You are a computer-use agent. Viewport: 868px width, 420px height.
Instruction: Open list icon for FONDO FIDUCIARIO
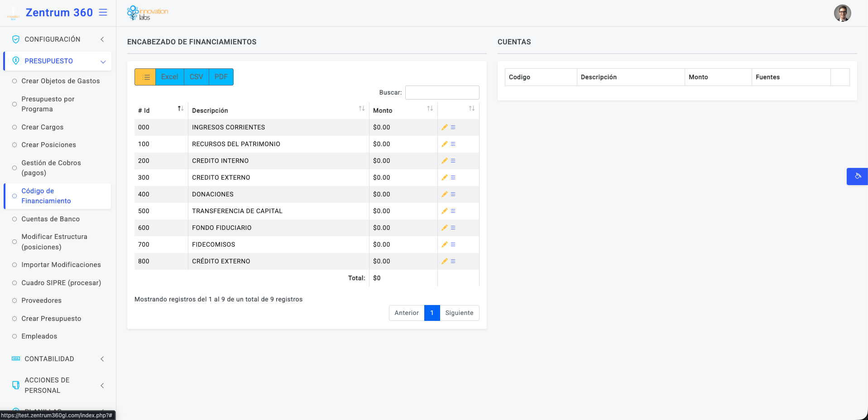pyautogui.click(x=453, y=228)
